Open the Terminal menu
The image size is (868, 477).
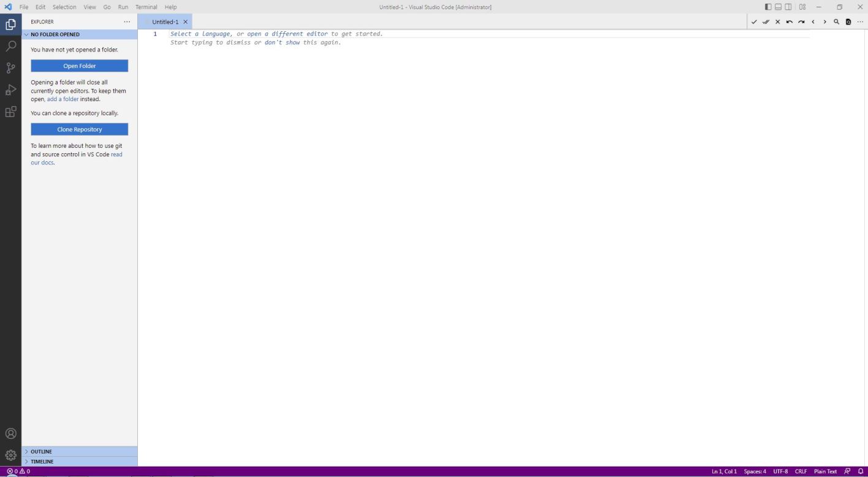[x=146, y=7]
